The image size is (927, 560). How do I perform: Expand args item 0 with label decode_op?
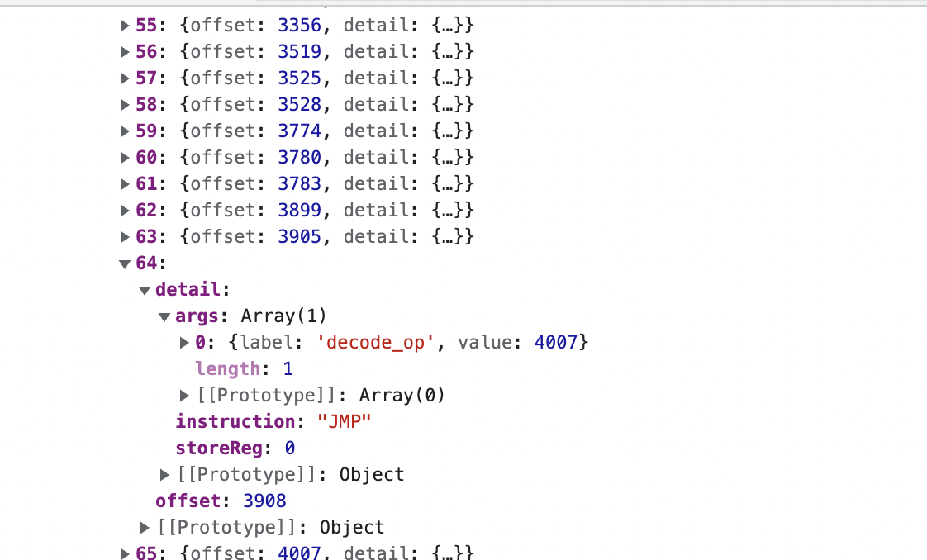click(x=184, y=343)
